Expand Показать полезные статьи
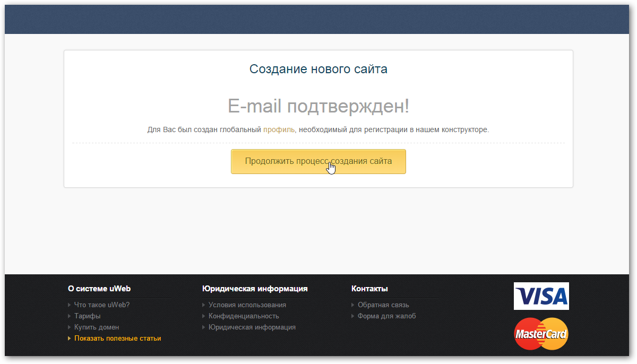 pyautogui.click(x=117, y=339)
